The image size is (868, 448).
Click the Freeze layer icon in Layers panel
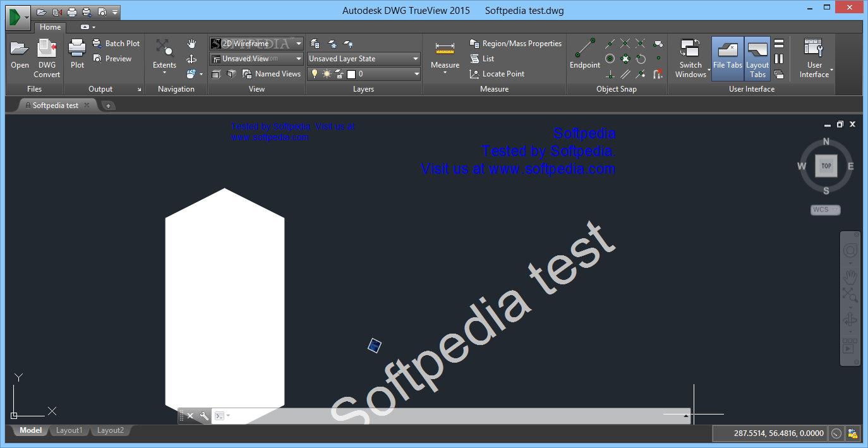coord(332,44)
